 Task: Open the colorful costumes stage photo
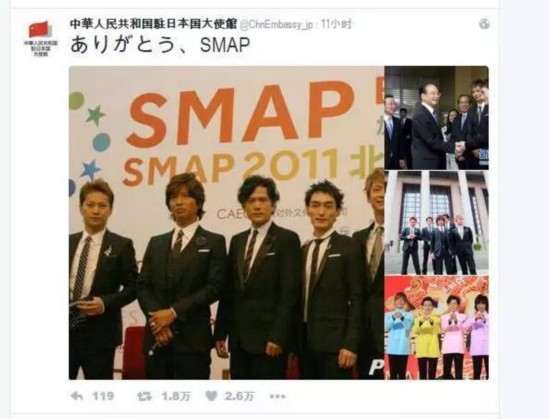point(436,328)
